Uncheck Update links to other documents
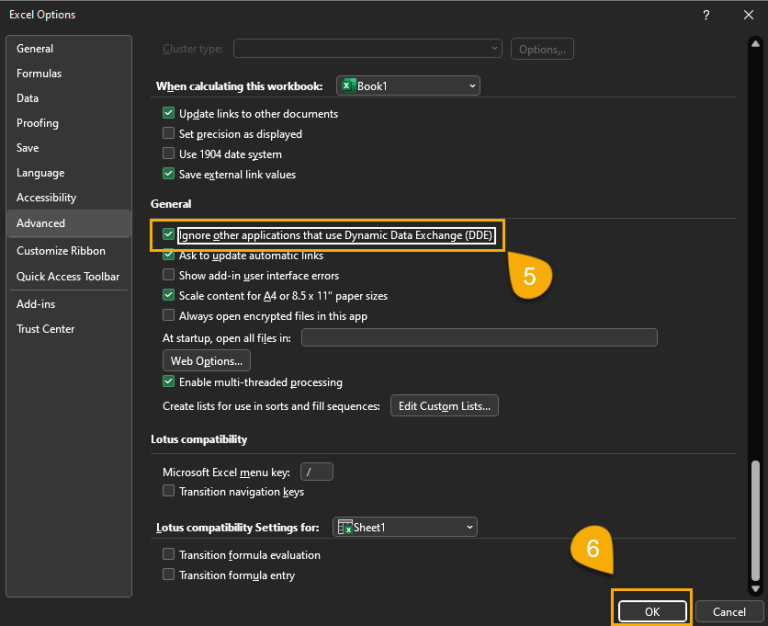 [x=169, y=114]
